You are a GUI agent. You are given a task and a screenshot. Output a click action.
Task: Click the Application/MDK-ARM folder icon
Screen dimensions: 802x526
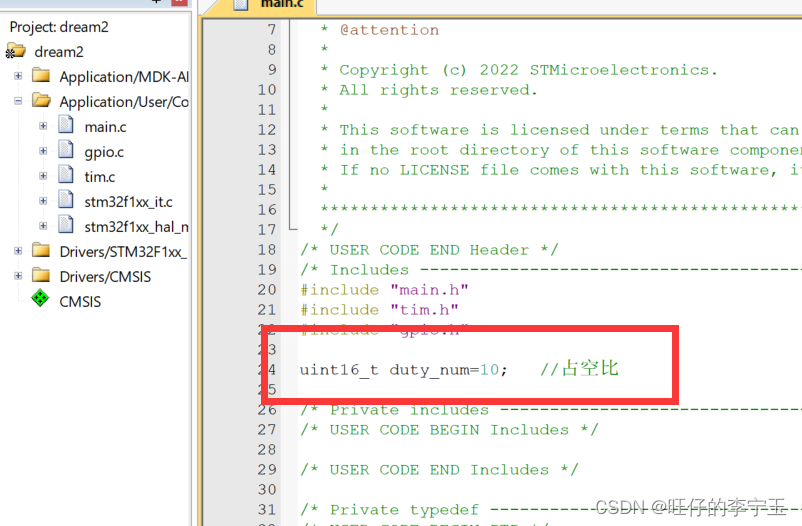tap(41, 75)
